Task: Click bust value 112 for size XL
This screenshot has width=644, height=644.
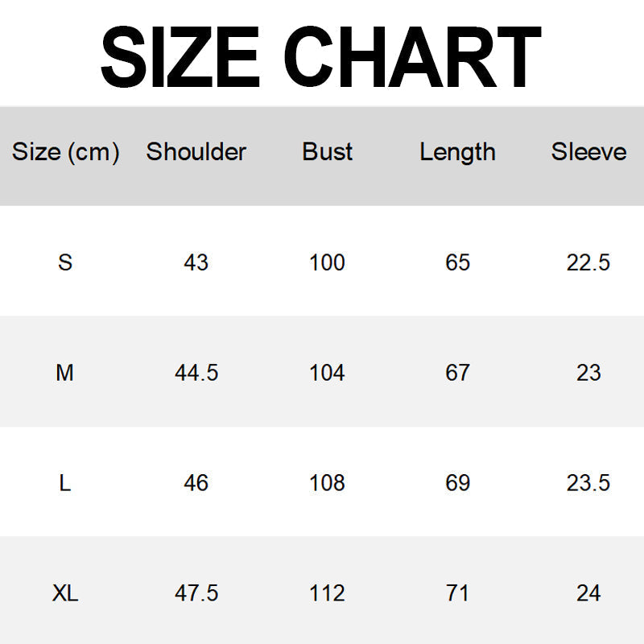Action: pyautogui.click(x=327, y=593)
